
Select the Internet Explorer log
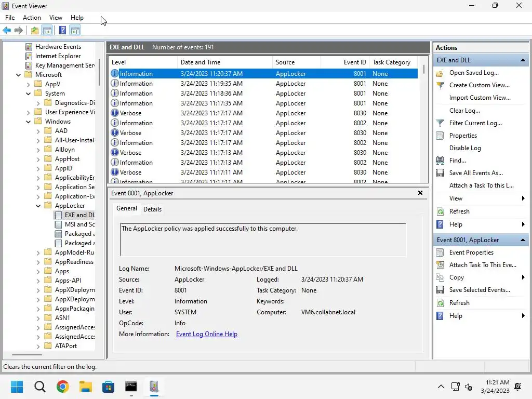[x=58, y=56]
